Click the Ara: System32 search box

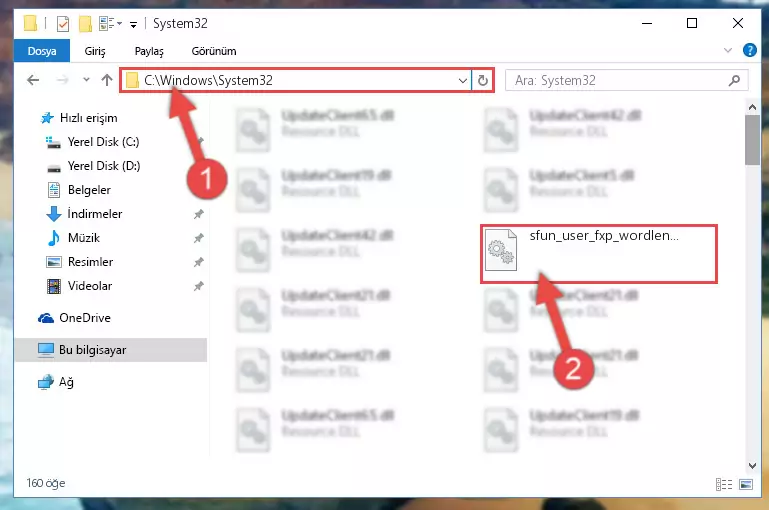[x=626, y=80]
